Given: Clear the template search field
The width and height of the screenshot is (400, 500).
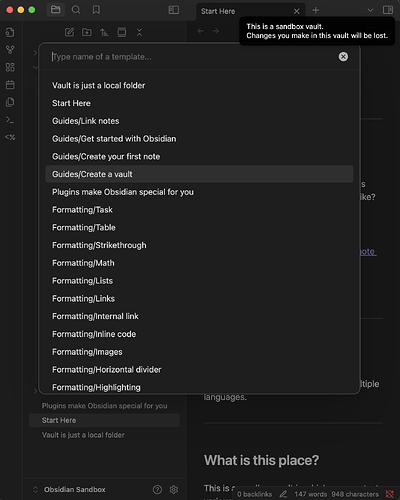Looking at the screenshot, I should (343, 57).
